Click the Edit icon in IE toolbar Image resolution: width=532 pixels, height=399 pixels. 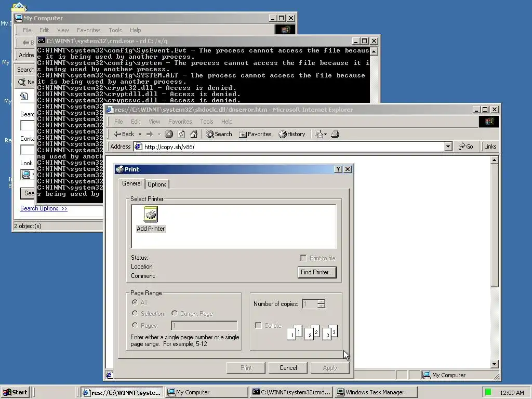tap(318, 135)
